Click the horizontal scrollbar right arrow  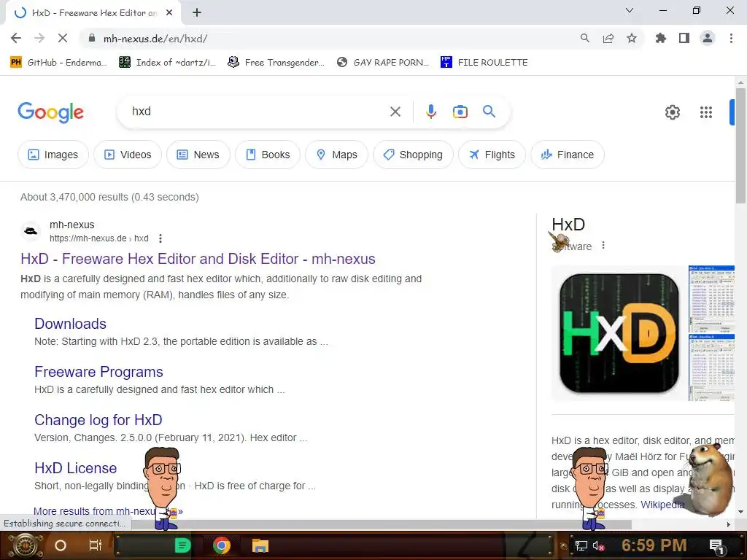[728, 524]
